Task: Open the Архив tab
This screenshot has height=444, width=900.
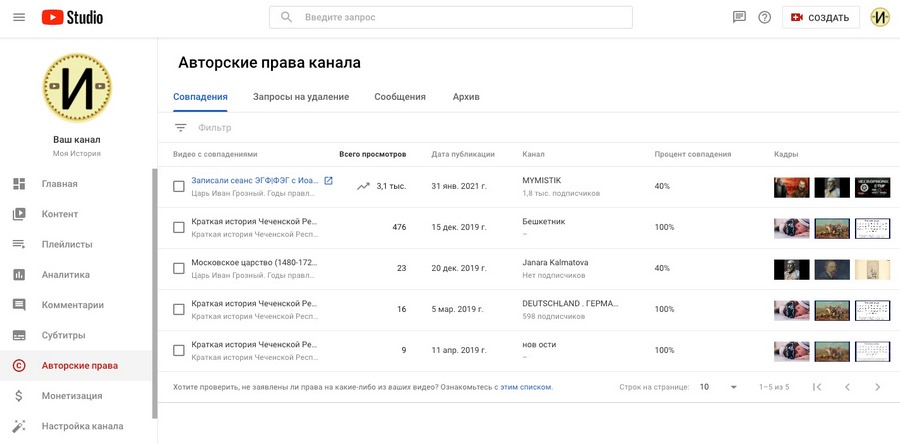Action: (x=466, y=97)
